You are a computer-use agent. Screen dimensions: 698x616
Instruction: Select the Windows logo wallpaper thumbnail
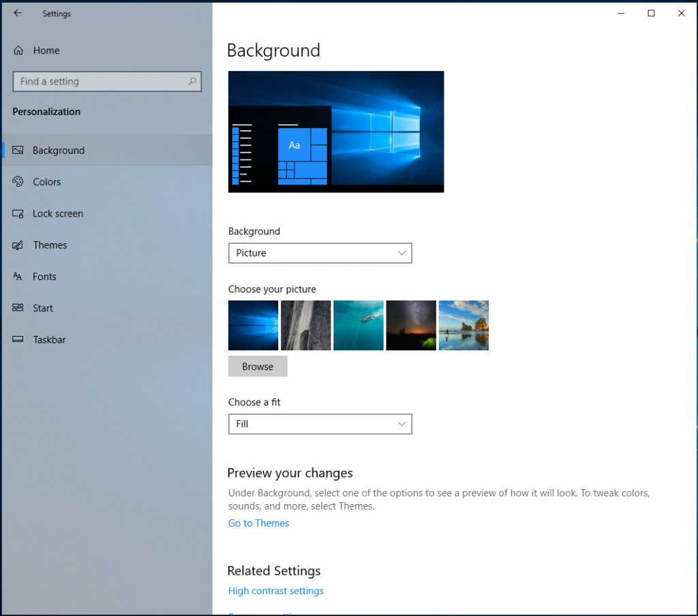[x=253, y=325]
